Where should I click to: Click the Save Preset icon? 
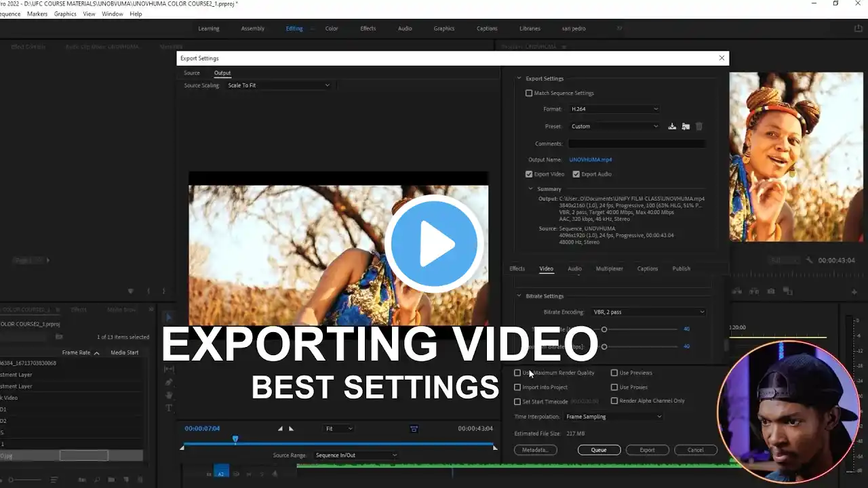(672, 126)
